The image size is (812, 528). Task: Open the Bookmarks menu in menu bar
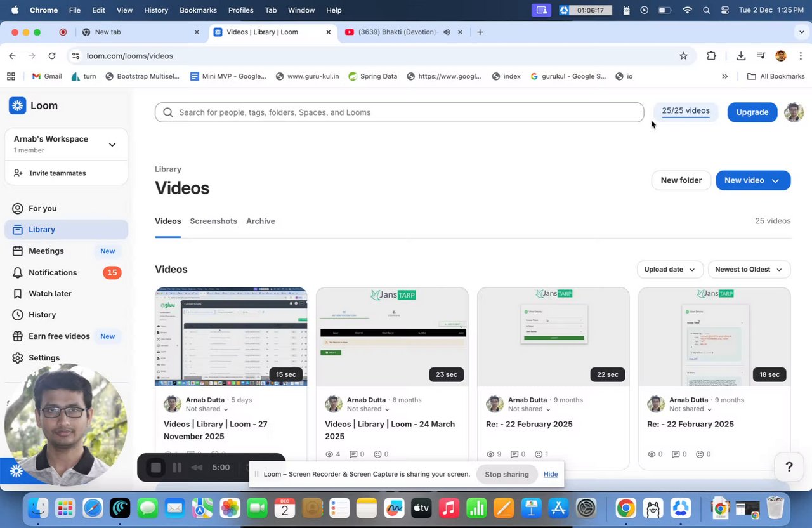[198, 10]
